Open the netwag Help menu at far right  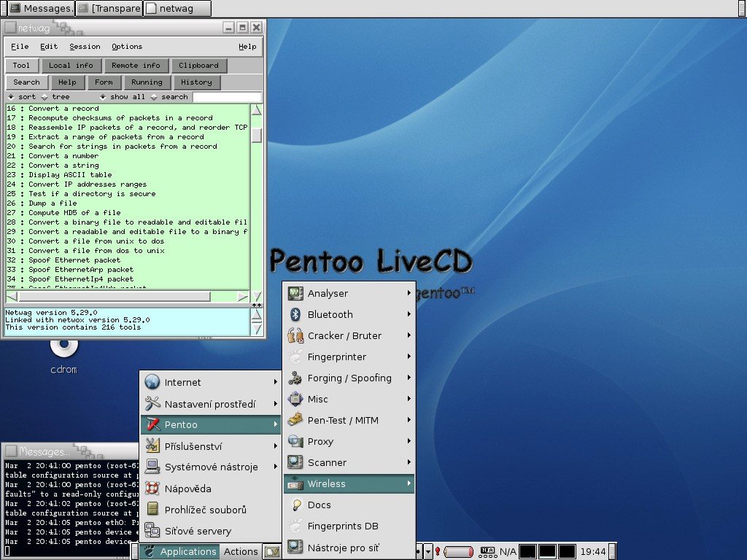tap(247, 46)
